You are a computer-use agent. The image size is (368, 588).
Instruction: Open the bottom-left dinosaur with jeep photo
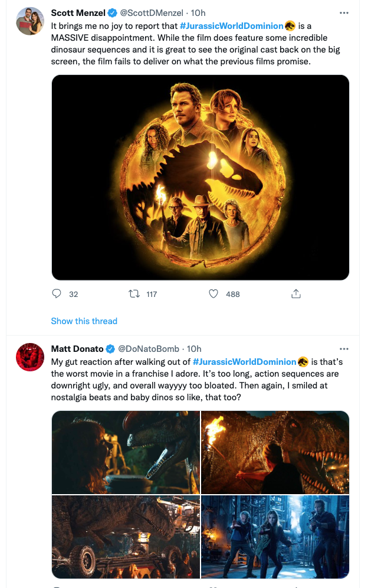126,537
